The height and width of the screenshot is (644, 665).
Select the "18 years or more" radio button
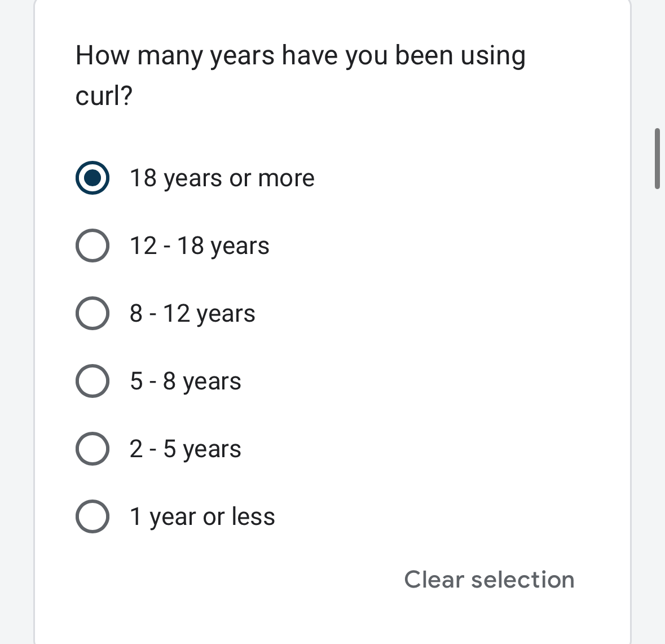pos(93,178)
